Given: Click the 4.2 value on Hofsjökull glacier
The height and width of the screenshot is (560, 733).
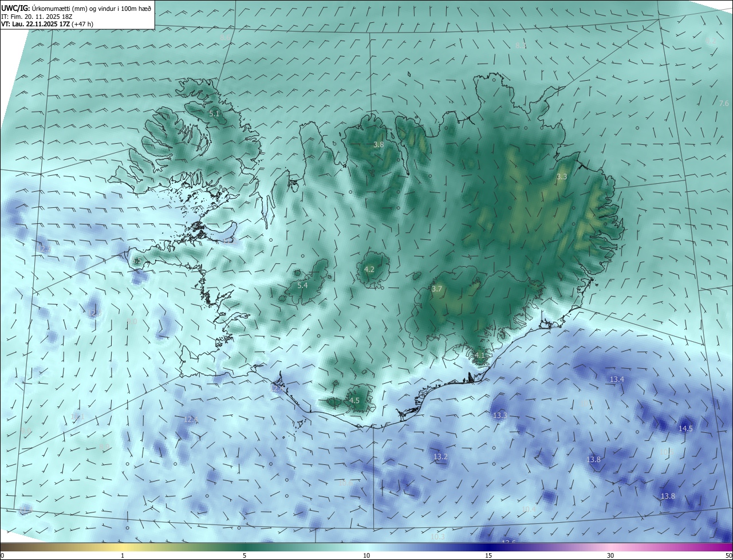Looking at the screenshot, I should click(x=369, y=269).
